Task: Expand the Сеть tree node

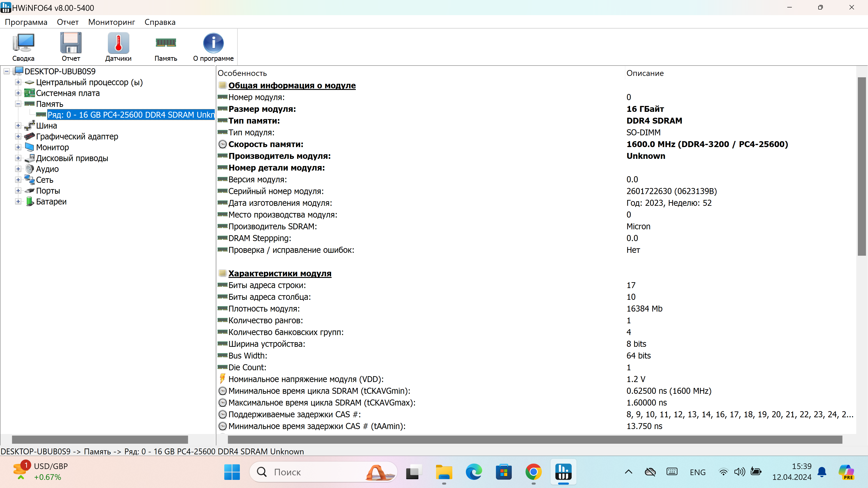Action: pos(18,180)
